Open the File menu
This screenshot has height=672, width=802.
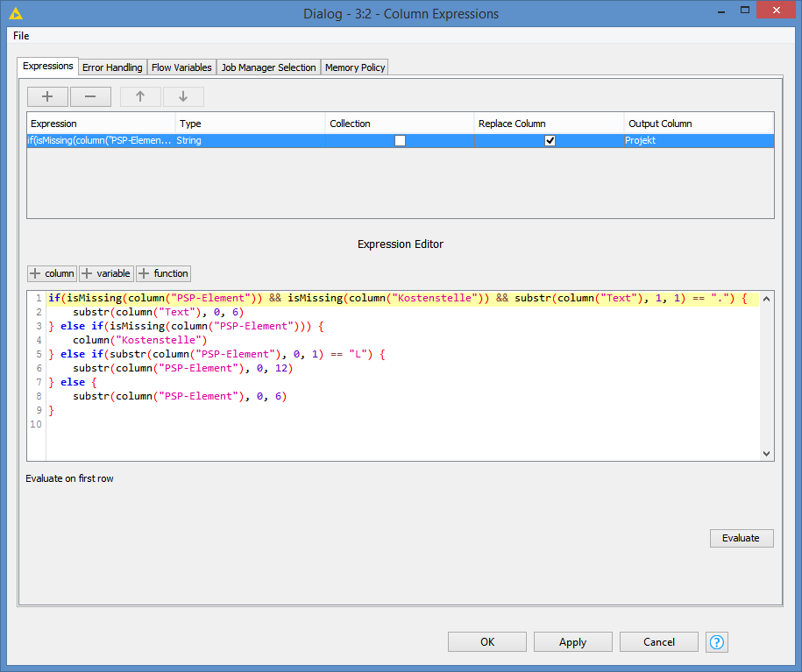point(21,36)
